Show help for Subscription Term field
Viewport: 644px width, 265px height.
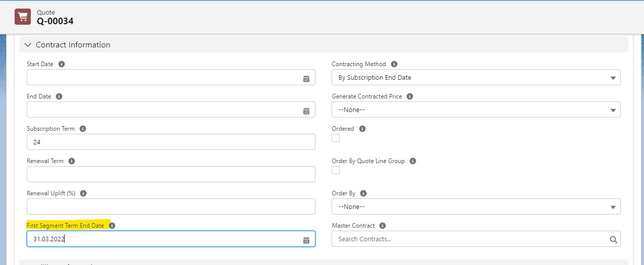[x=83, y=129]
